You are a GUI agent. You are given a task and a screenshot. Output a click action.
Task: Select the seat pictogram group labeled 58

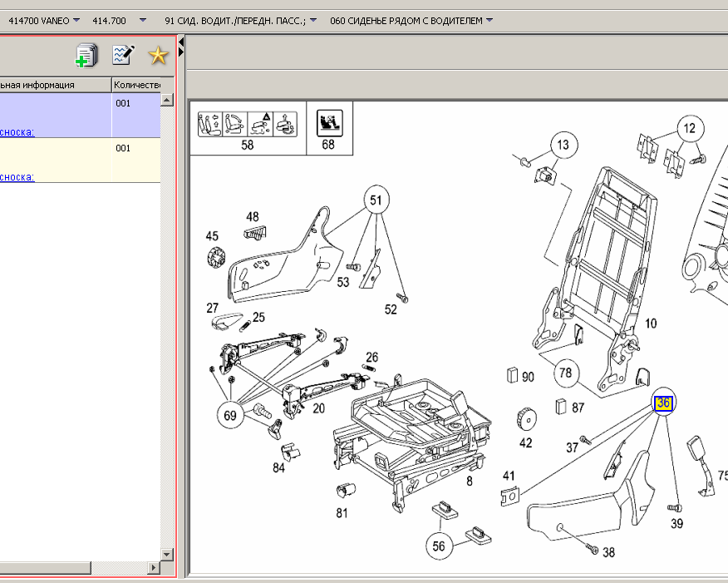[x=247, y=125]
